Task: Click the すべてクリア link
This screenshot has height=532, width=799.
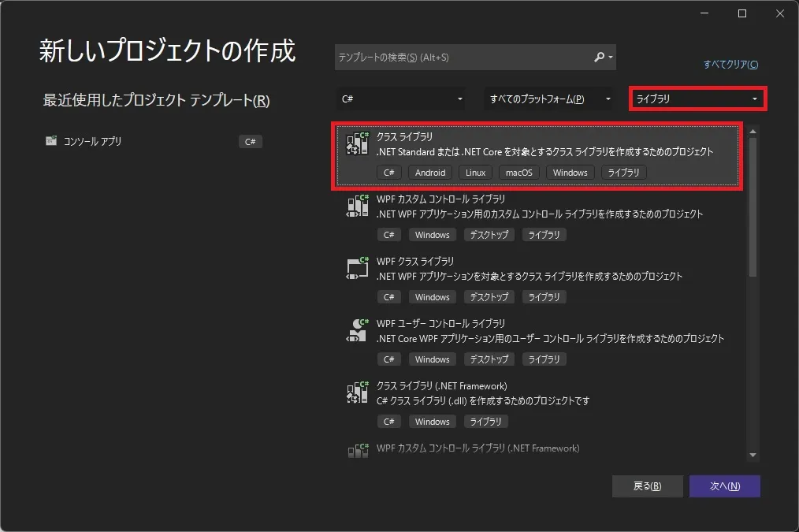Action: (x=730, y=65)
